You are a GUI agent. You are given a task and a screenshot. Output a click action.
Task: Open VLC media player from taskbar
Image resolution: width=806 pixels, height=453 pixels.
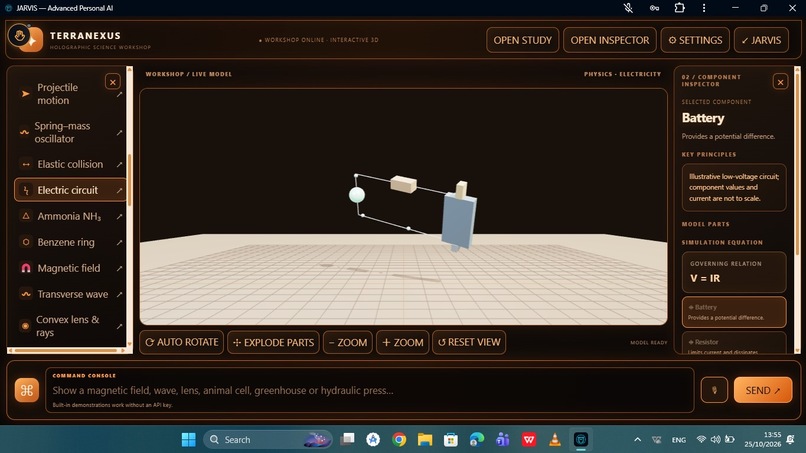(x=555, y=440)
